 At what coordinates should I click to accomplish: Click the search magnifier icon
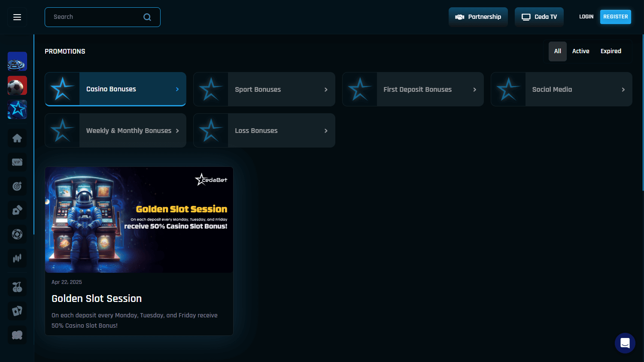coord(147,17)
